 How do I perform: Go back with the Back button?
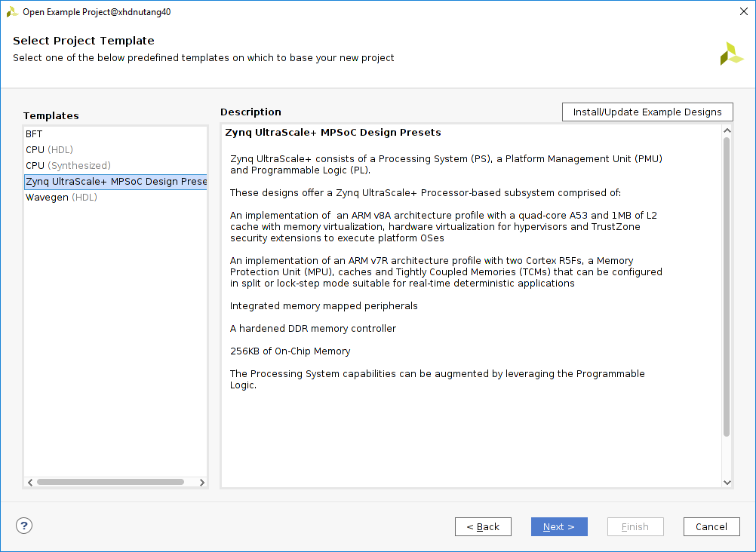(x=483, y=526)
